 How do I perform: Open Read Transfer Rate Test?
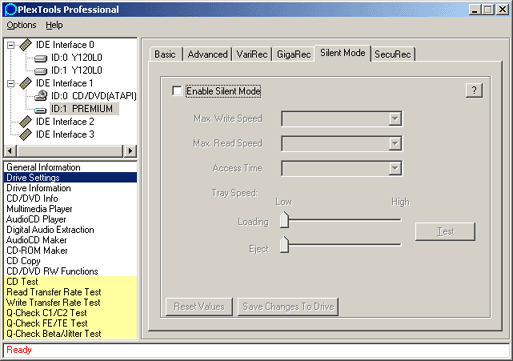[70, 292]
